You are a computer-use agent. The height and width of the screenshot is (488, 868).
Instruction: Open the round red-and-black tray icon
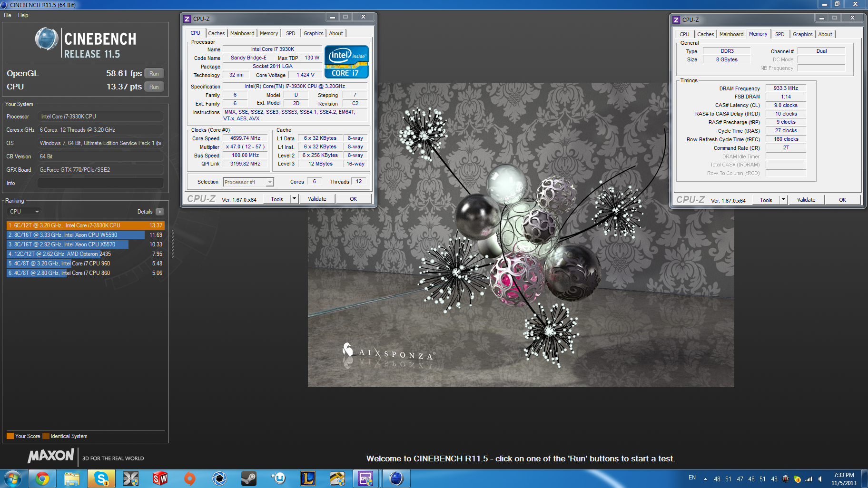pyautogui.click(x=786, y=478)
